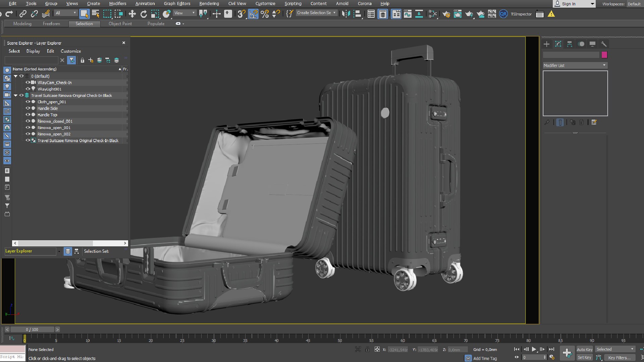Toggle visibility of VRayCam_Check-In

(x=28, y=82)
